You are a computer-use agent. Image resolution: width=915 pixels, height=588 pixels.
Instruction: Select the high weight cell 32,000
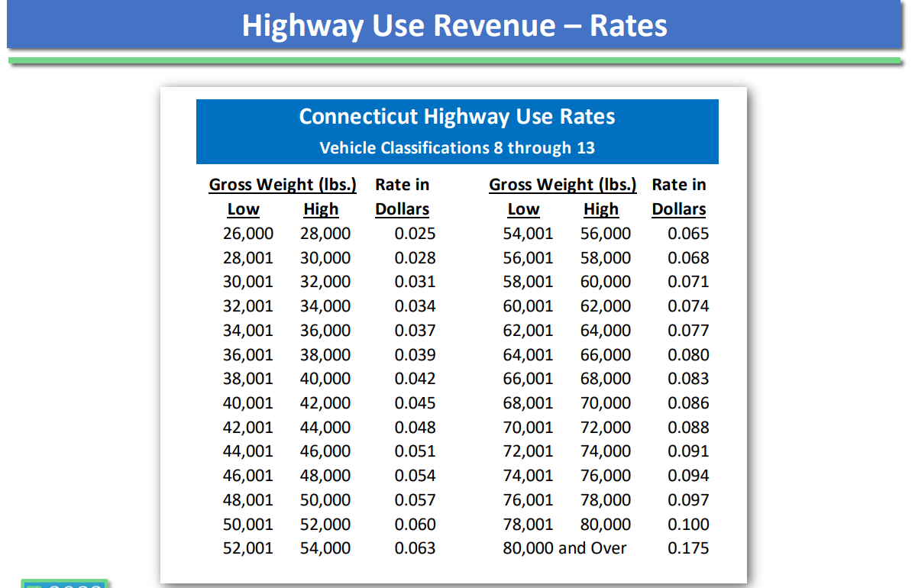(x=325, y=282)
